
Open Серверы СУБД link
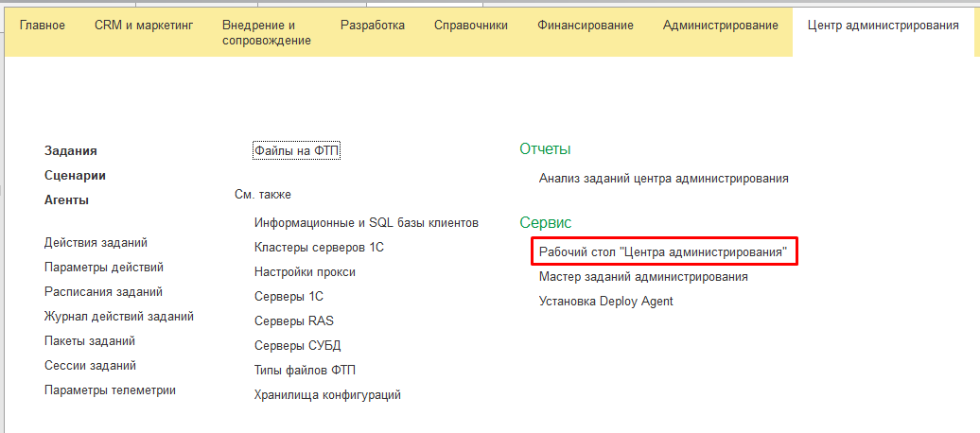[297, 346]
